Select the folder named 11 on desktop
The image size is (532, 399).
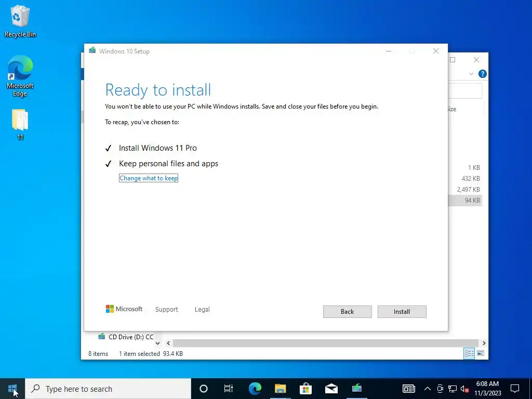[20, 124]
